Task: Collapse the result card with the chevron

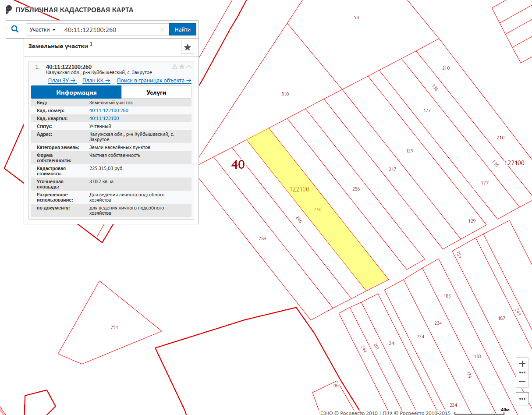Action: click(189, 67)
